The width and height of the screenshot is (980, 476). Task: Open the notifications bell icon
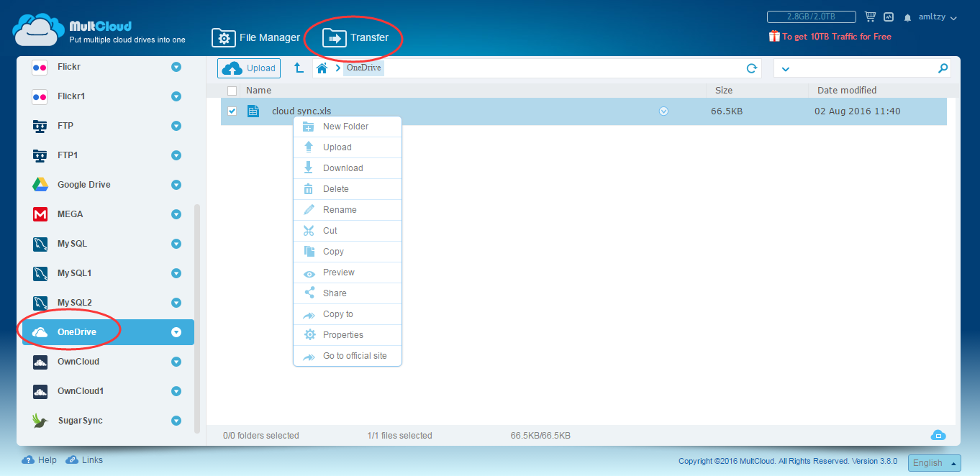pyautogui.click(x=908, y=17)
